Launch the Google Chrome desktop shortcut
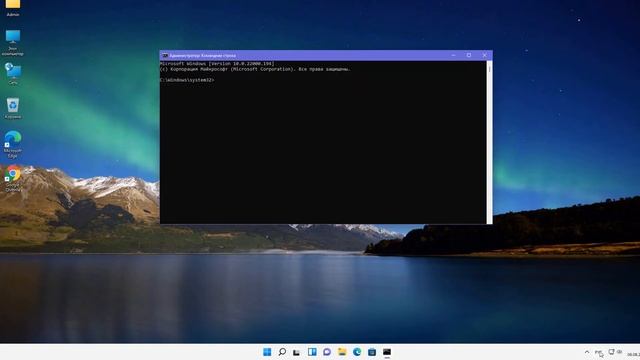The width and height of the screenshot is (640, 360). pos(13,178)
